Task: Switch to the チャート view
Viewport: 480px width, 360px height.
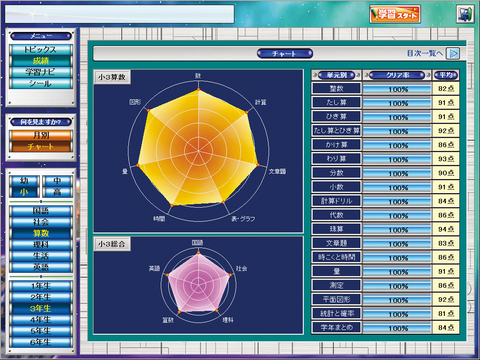Action: pyautogui.click(x=41, y=147)
